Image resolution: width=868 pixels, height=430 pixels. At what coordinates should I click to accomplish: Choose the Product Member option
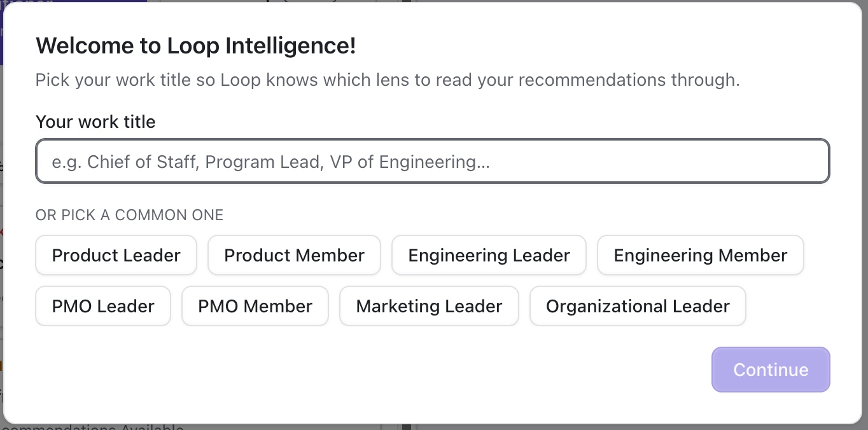click(294, 255)
